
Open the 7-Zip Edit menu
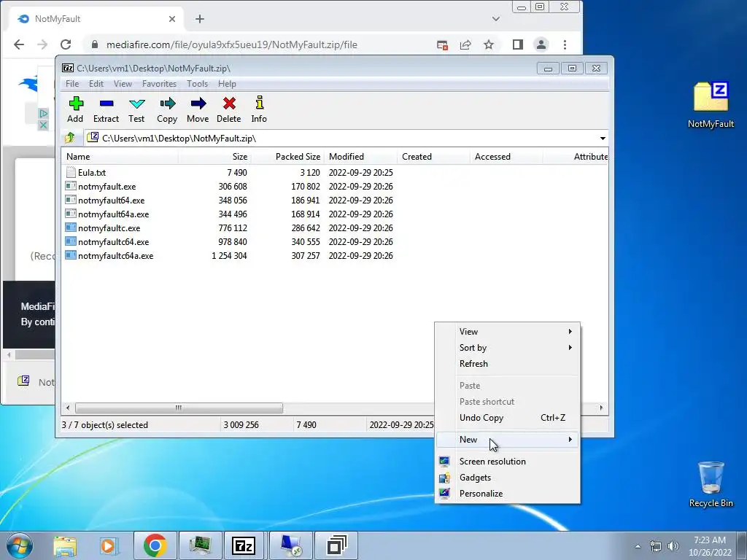96,84
